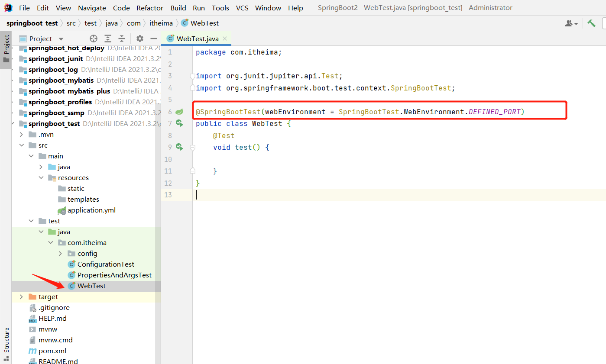Click the Build project hammer icon
Image resolution: width=606 pixels, height=364 pixels.
point(591,23)
